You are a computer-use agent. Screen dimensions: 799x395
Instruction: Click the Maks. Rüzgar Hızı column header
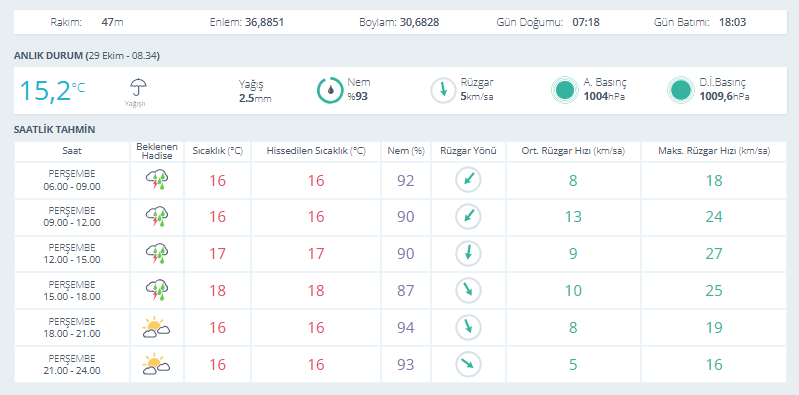(714, 151)
